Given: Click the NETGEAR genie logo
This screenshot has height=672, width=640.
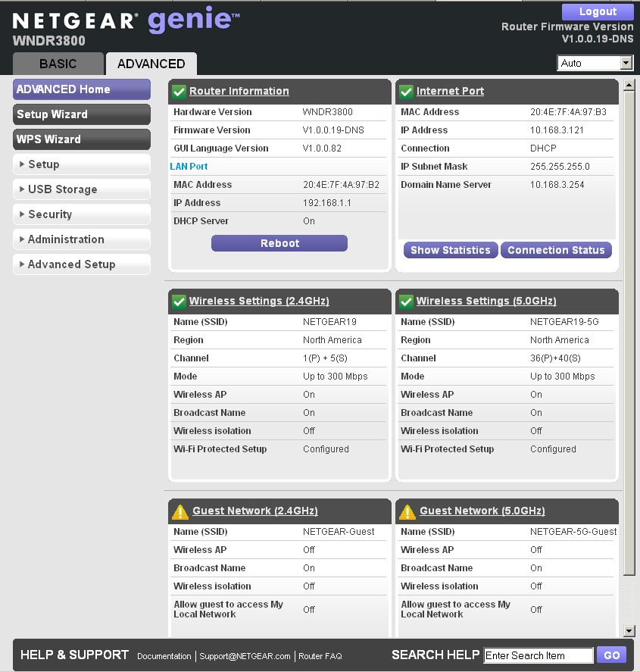Looking at the screenshot, I should [x=126, y=20].
